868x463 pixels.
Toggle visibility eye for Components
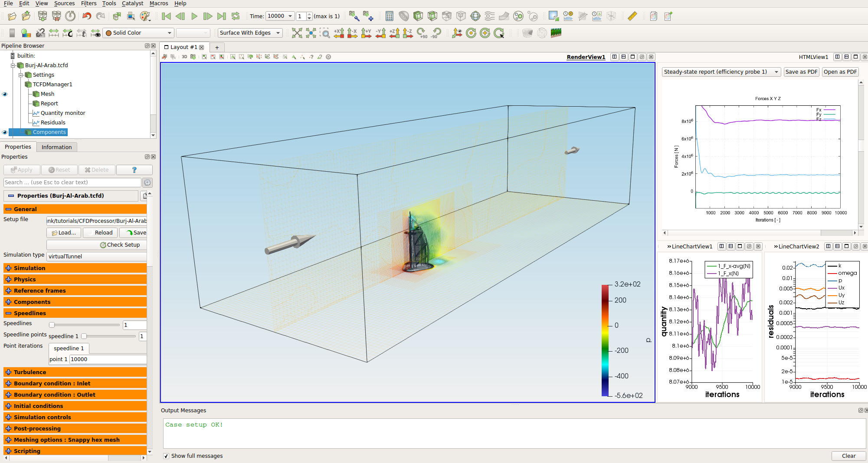click(x=5, y=132)
